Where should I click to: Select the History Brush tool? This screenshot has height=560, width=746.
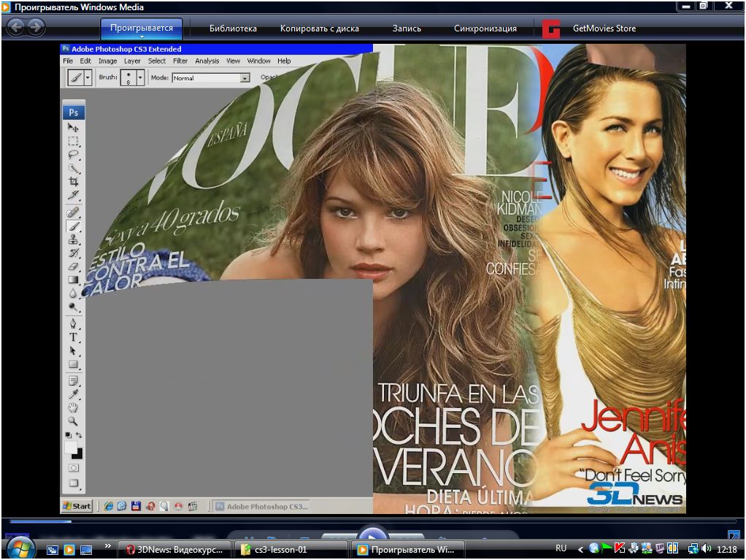tap(73, 253)
